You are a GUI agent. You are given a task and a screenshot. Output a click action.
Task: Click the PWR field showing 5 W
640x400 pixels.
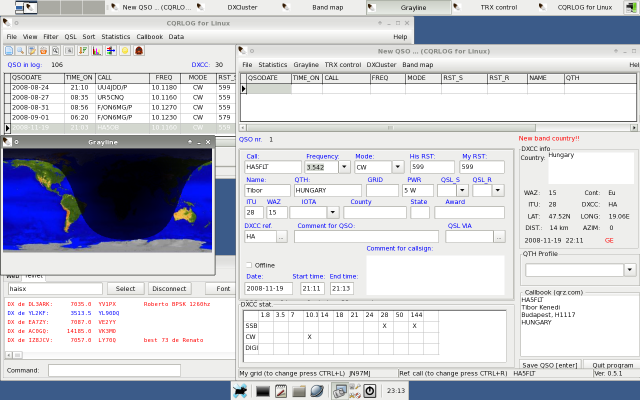[418, 190]
